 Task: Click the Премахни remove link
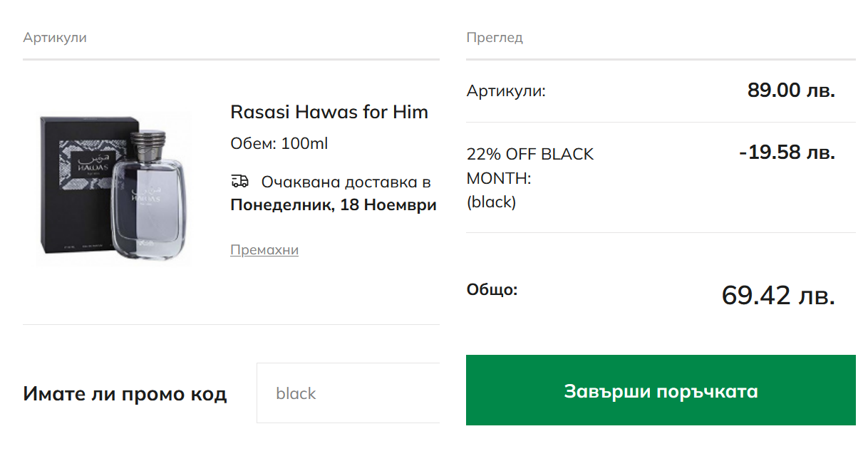(264, 250)
